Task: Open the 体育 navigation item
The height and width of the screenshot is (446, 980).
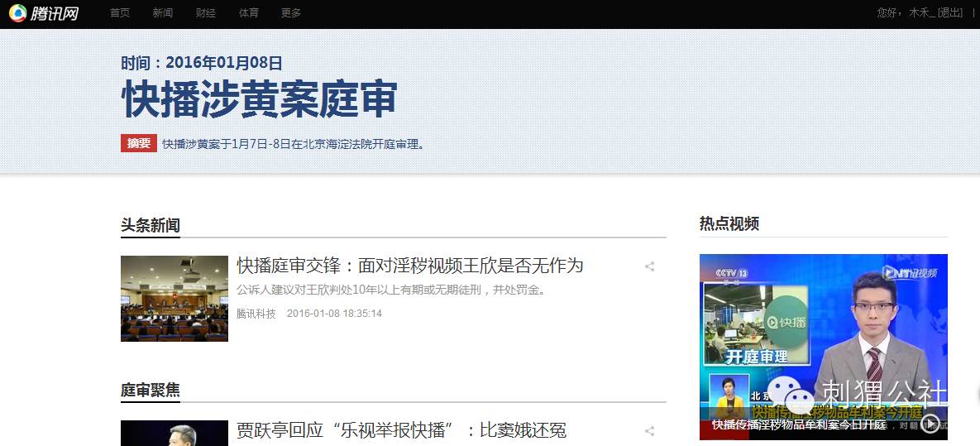Action: 249,13
